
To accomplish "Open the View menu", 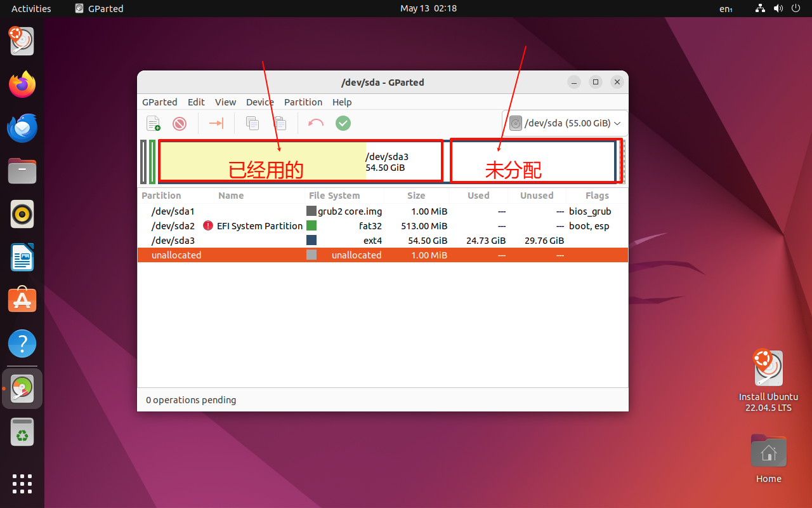I will pos(225,102).
